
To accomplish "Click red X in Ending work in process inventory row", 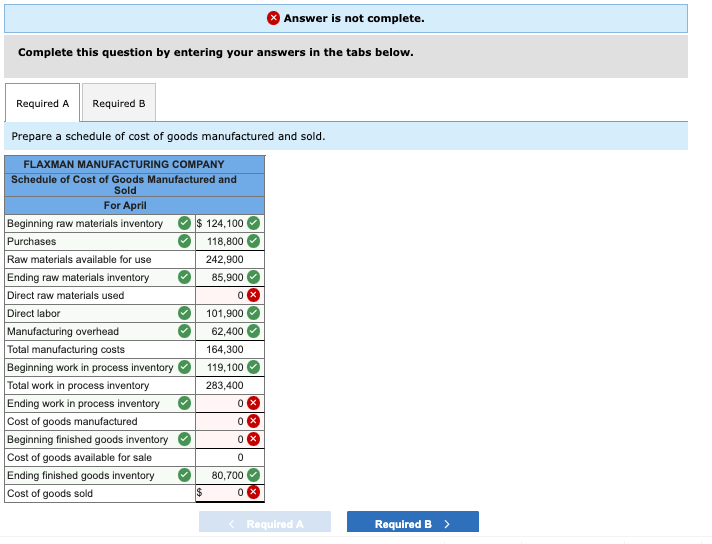I will click(x=253, y=403).
